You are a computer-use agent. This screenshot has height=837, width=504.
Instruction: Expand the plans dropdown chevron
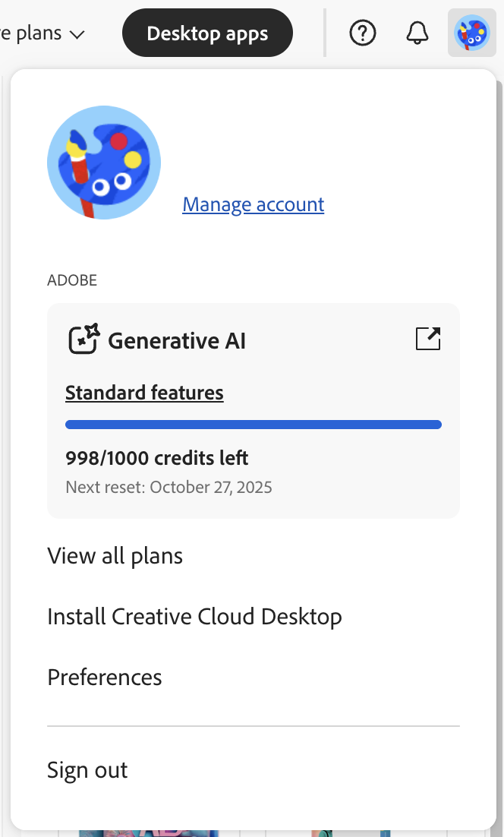[x=77, y=34]
